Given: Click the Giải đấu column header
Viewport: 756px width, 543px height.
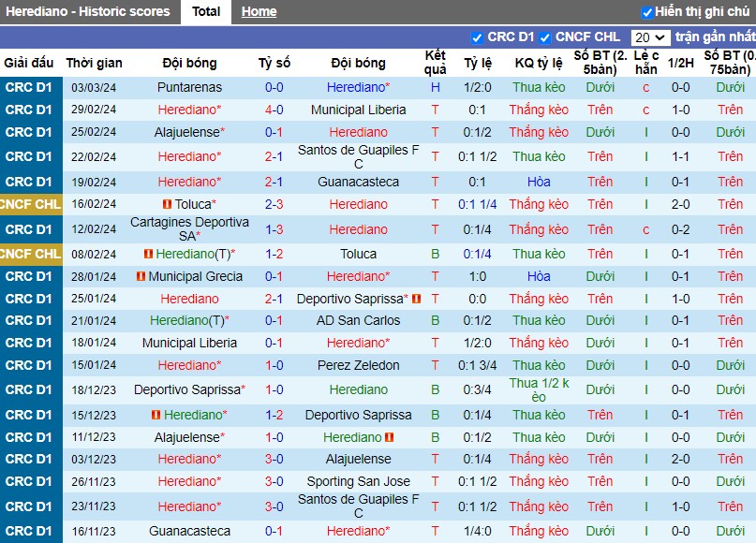Looking at the screenshot, I should (x=29, y=63).
